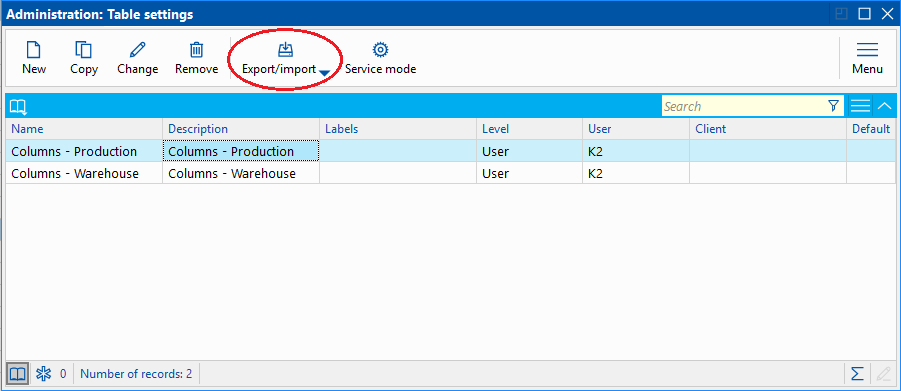Expand the Export/import dropdown arrow

tap(324, 72)
